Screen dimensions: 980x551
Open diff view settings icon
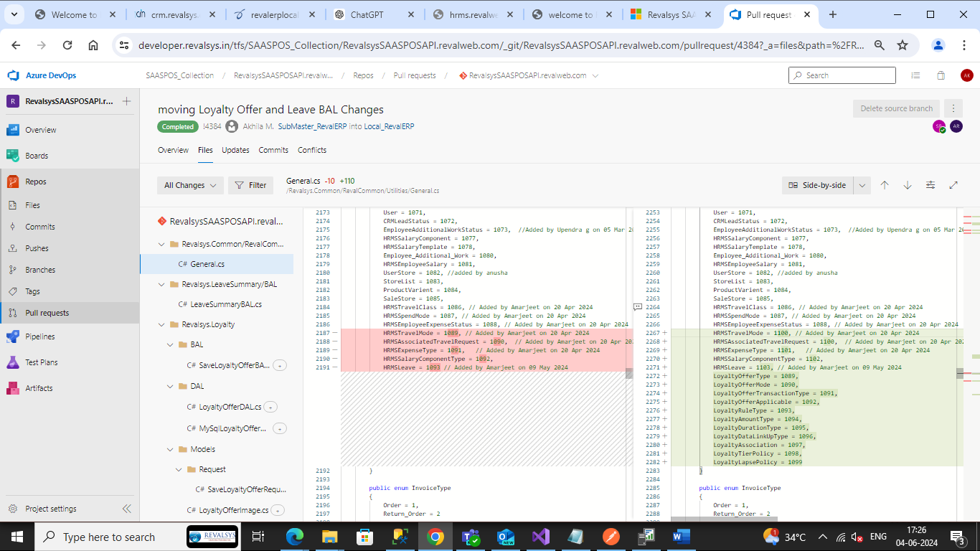point(930,185)
